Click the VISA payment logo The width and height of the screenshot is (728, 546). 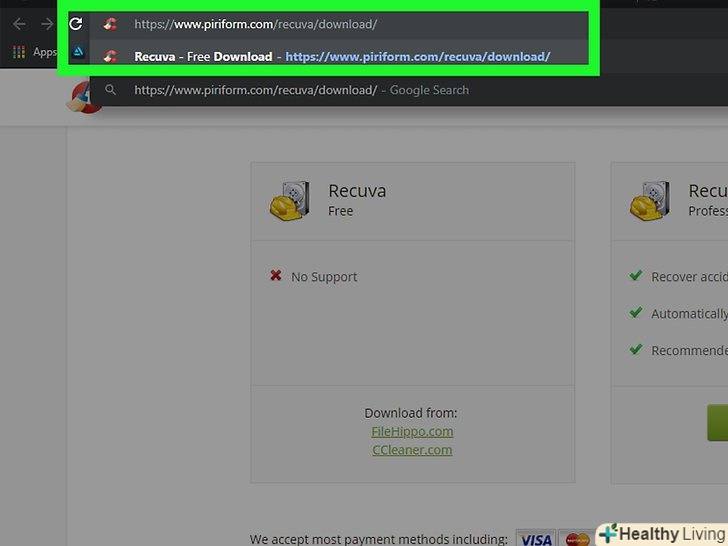coord(536,539)
